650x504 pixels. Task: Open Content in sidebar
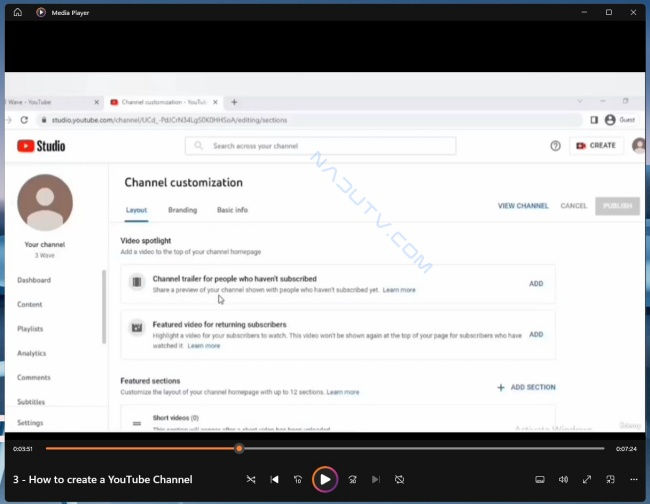[29, 304]
